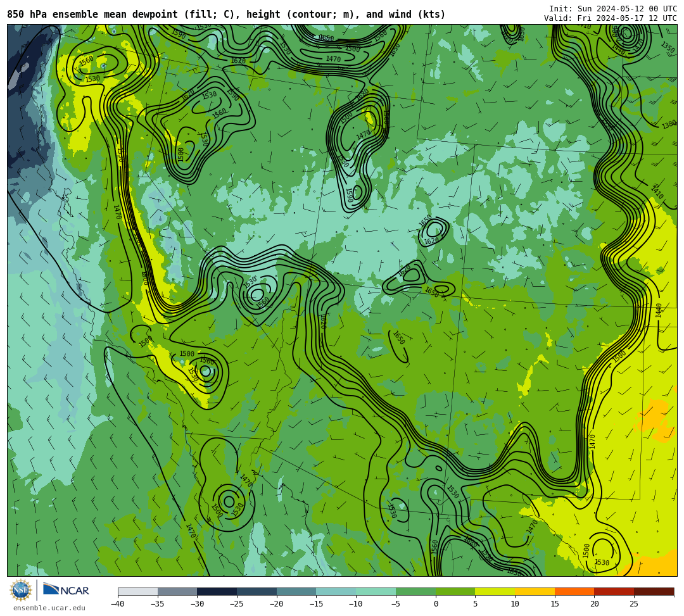The image size is (684, 616).
Task: Click the '-5' colorbar tick label
Action: [396, 604]
